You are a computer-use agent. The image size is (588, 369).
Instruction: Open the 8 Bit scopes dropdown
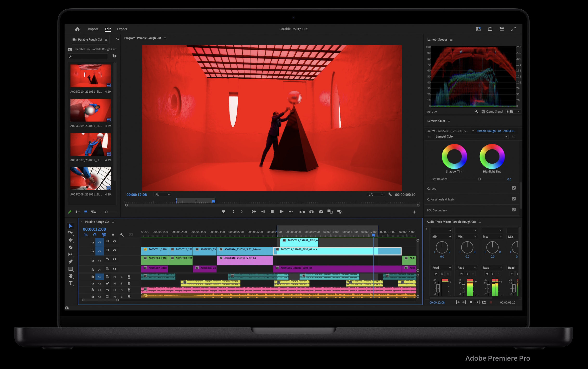[x=513, y=112]
